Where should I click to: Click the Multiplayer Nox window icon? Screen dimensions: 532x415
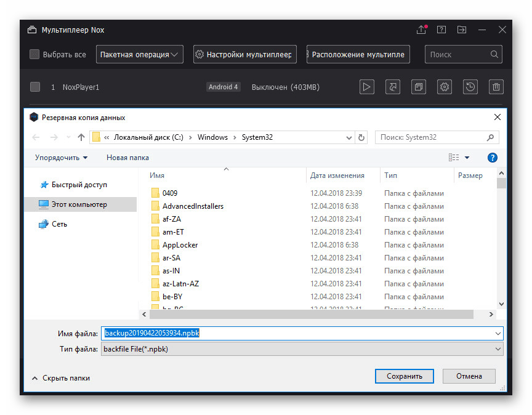pos(32,30)
